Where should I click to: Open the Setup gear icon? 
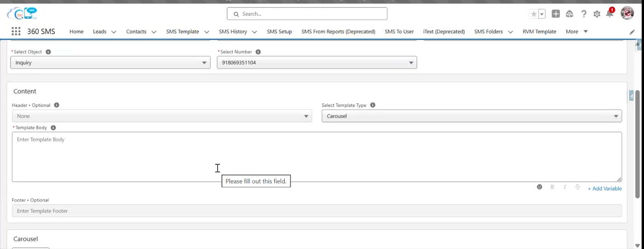coord(597,14)
